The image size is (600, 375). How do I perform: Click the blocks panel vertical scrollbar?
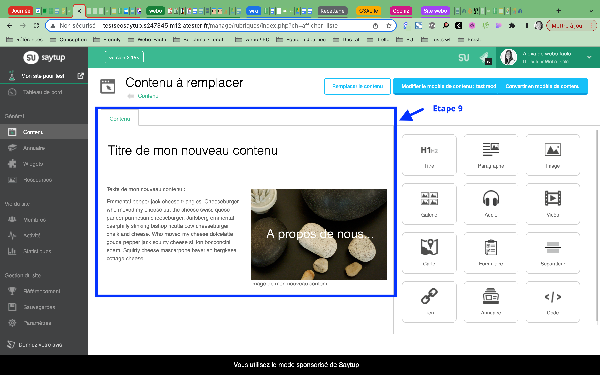[x=597, y=226]
